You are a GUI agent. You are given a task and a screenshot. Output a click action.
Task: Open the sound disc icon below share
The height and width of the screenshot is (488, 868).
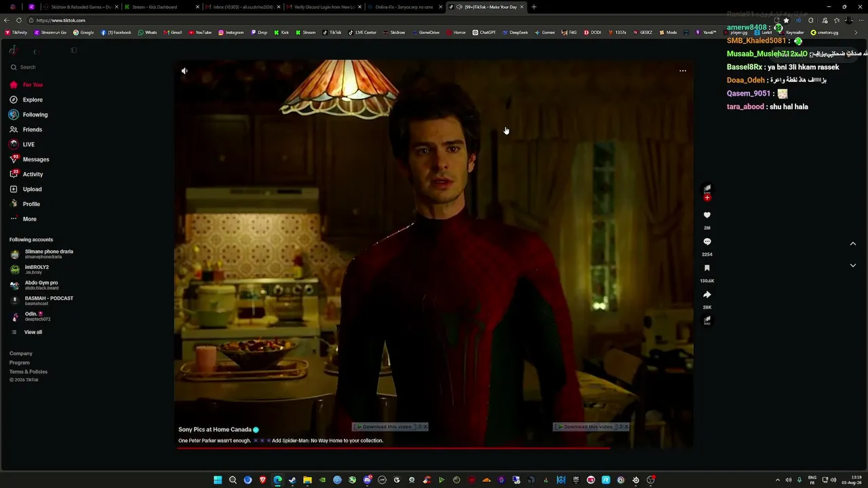pyautogui.click(x=707, y=320)
